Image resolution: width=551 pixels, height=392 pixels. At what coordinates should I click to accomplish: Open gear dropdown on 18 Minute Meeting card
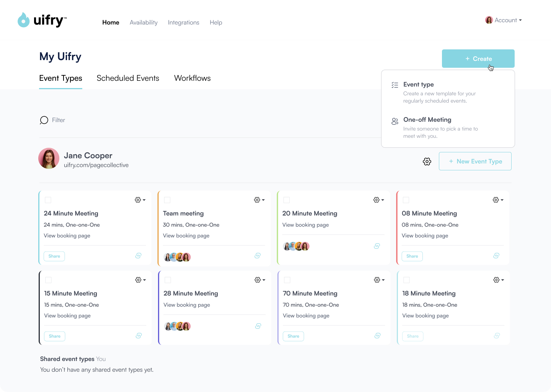[499, 280]
